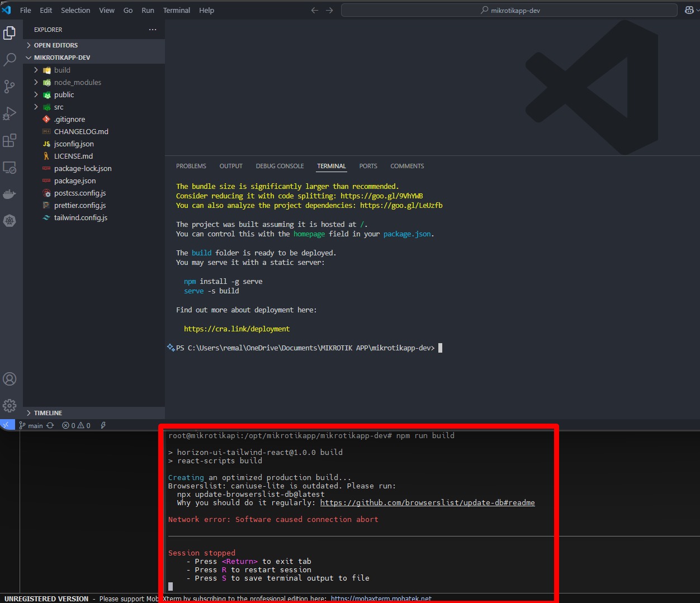Click 'Network error: Software caused connection abort' text
The image size is (700, 603).
273,520
